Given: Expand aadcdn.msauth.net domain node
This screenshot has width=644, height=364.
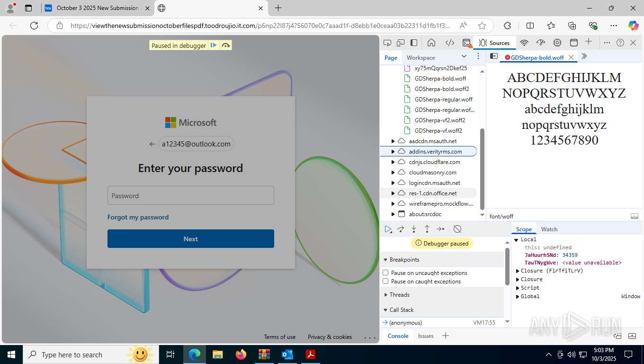Looking at the screenshot, I should [x=393, y=141].
